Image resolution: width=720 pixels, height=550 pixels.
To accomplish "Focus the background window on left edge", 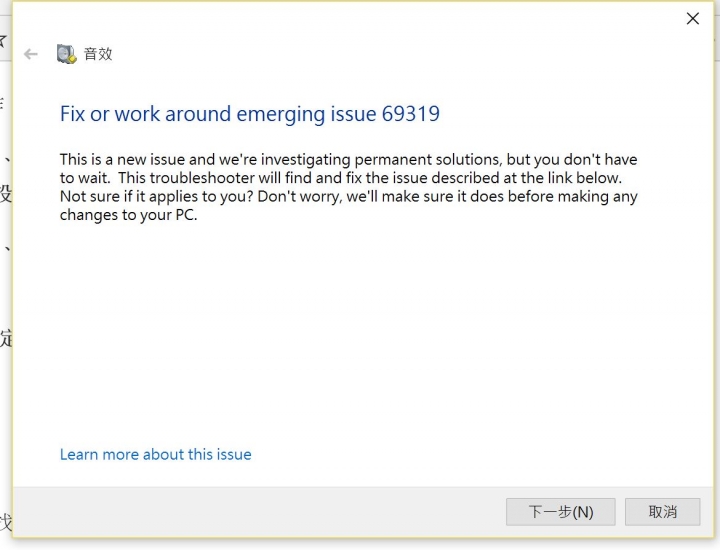I will pyautogui.click(x=6, y=275).
